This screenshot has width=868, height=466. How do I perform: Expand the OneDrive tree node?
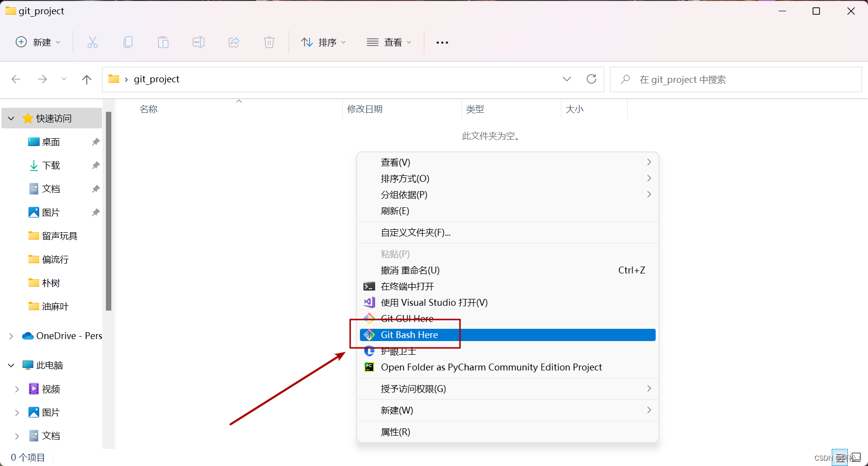(x=11, y=336)
